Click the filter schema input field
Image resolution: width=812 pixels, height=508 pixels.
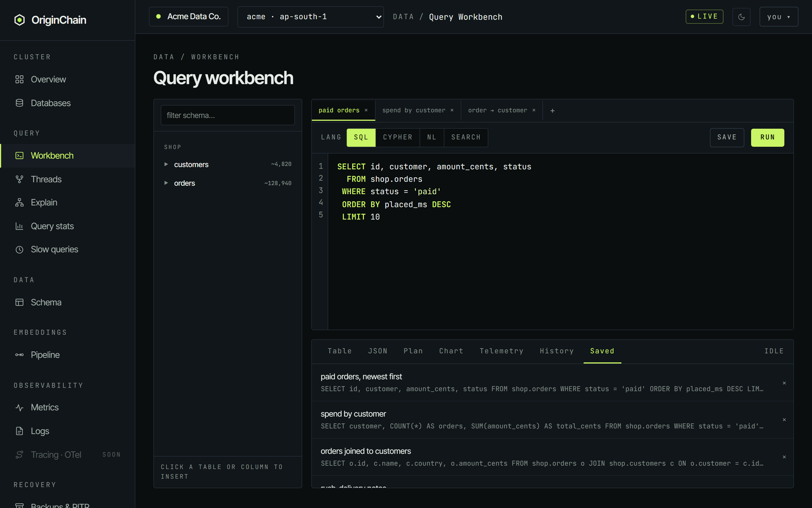227,115
